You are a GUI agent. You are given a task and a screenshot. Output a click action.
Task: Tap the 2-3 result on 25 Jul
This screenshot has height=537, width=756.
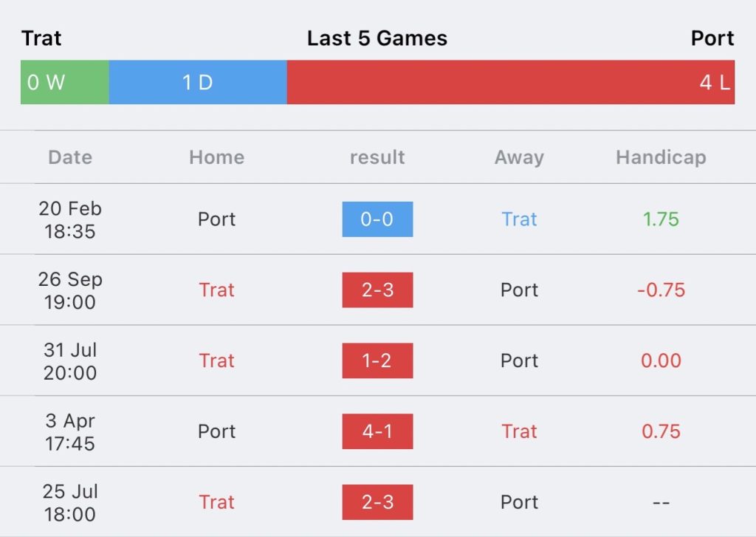377,502
